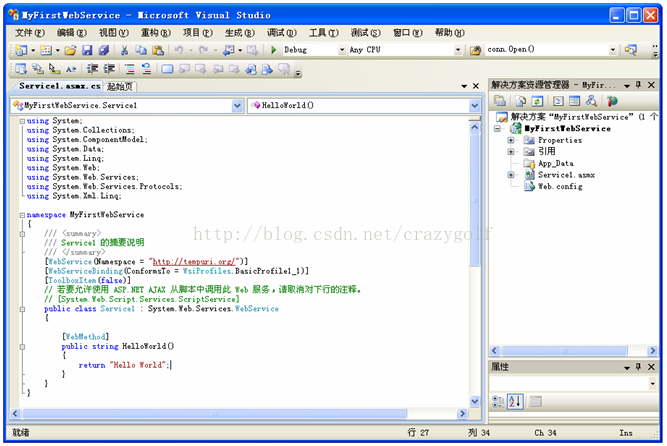Click the Redo arrow icon
The image size is (667, 446).
203,50
